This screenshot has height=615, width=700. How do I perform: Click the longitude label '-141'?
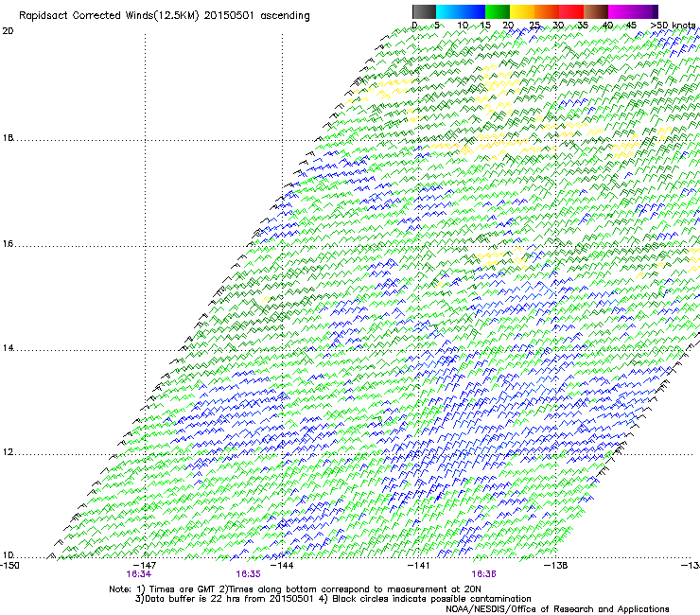[x=418, y=566]
